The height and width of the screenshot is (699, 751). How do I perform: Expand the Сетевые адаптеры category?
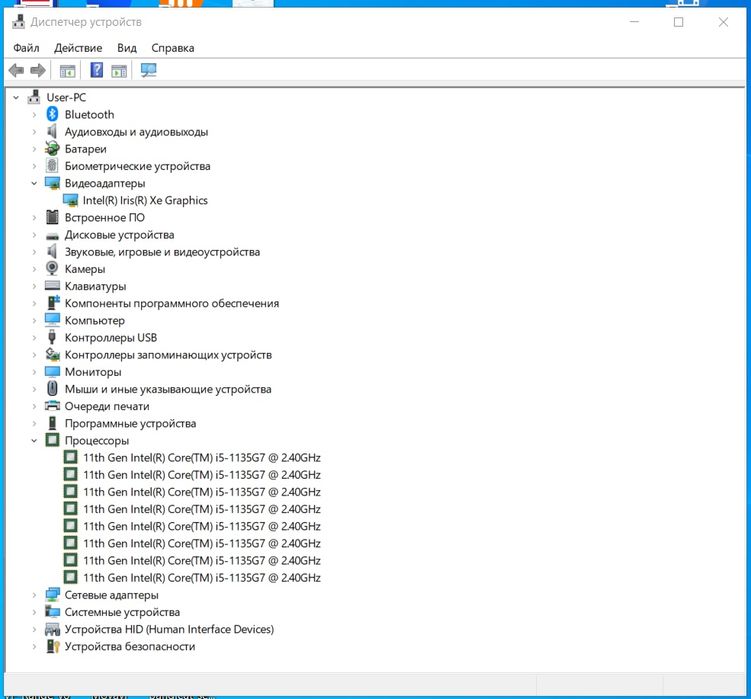tap(34, 595)
